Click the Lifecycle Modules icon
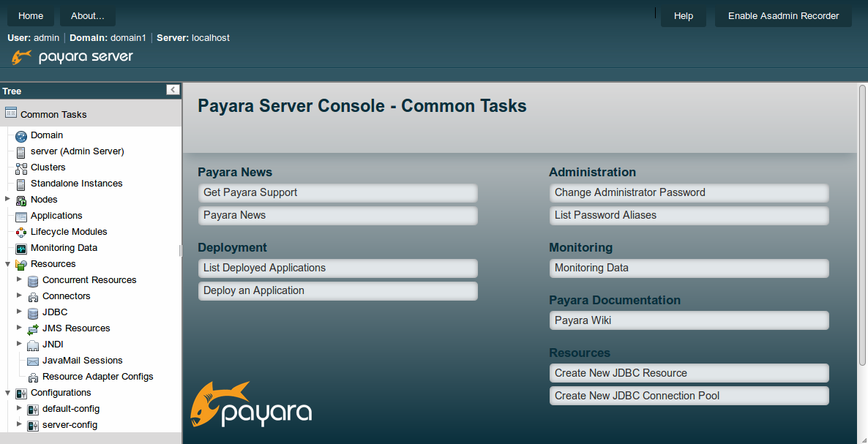This screenshot has height=444, width=868. (21, 233)
